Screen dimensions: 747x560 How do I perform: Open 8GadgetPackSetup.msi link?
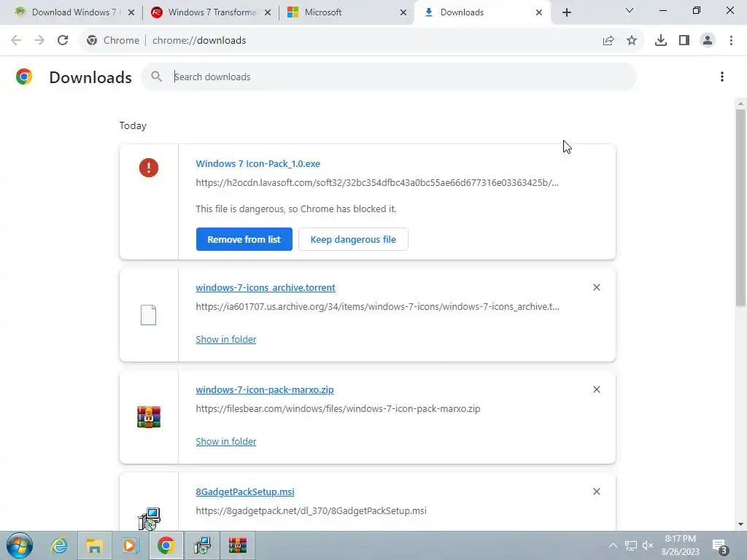[245, 492]
